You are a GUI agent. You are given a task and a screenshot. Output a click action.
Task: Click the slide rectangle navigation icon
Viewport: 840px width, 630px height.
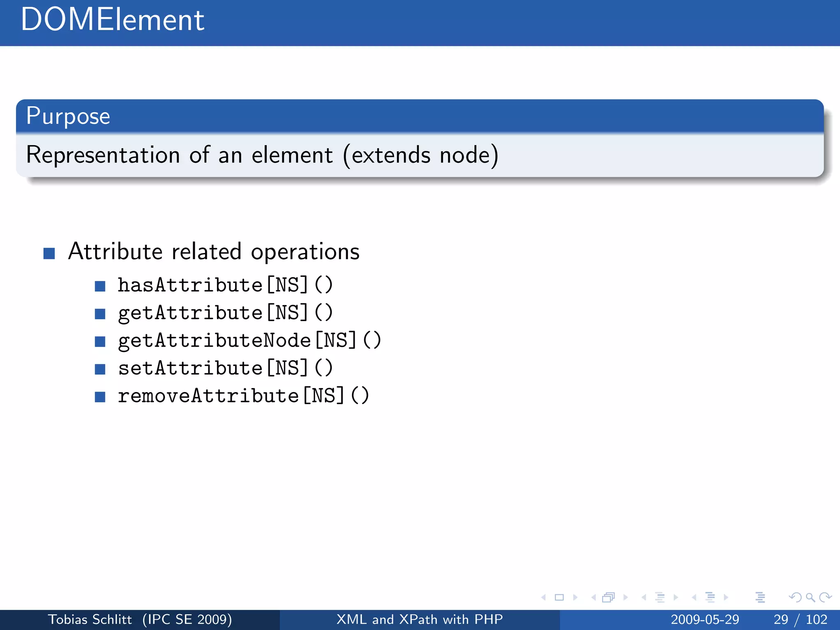click(559, 598)
